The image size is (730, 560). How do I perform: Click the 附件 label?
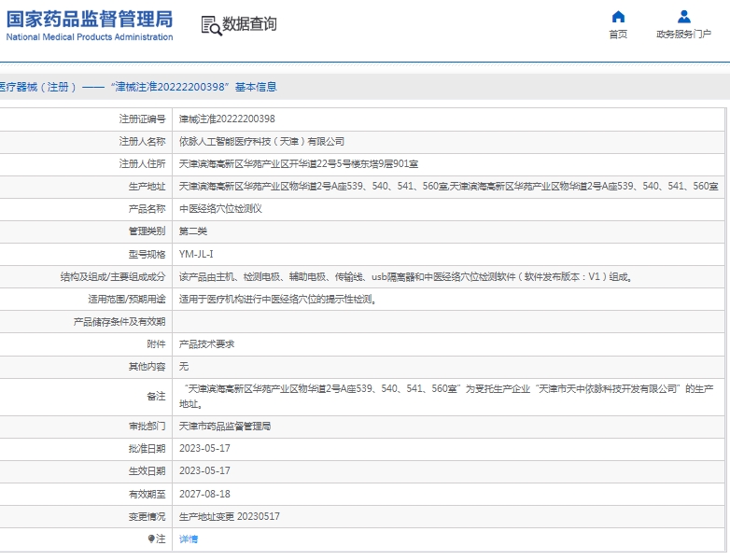157,344
